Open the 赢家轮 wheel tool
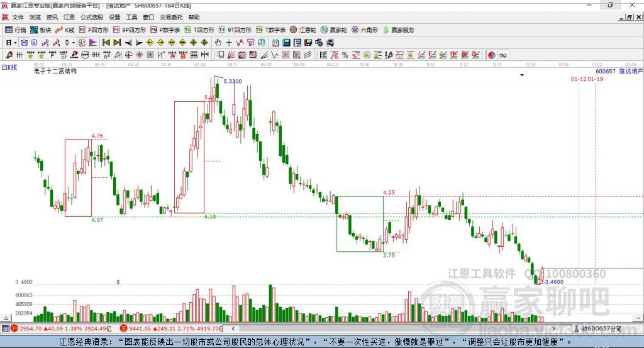This screenshot has height=348, width=644. click(x=334, y=30)
